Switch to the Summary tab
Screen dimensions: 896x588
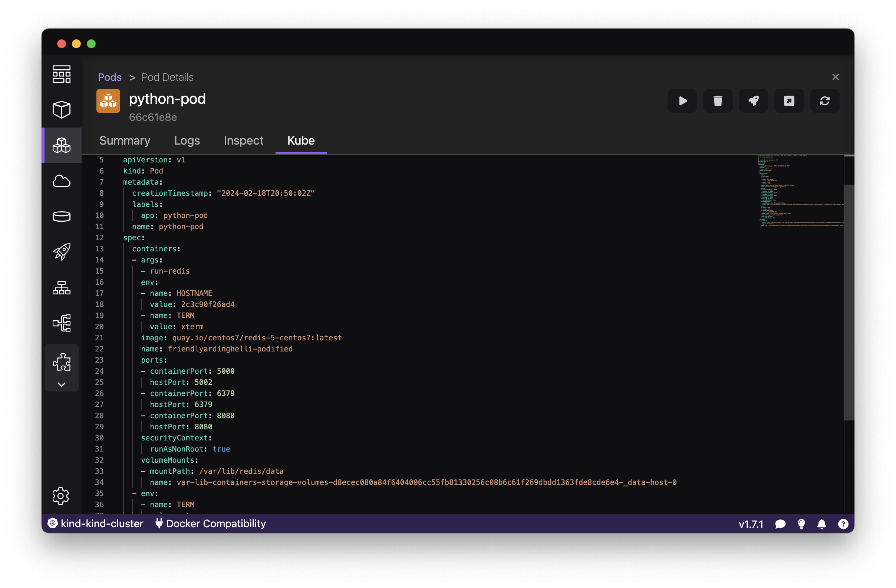click(125, 141)
